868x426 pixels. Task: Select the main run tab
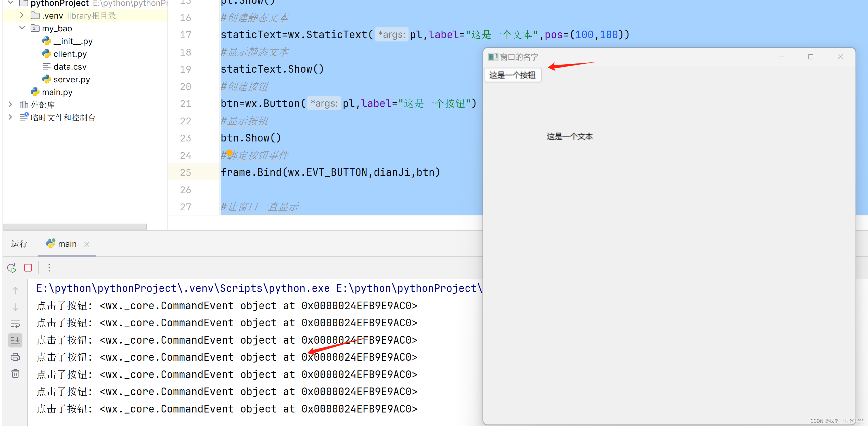click(x=68, y=243)
